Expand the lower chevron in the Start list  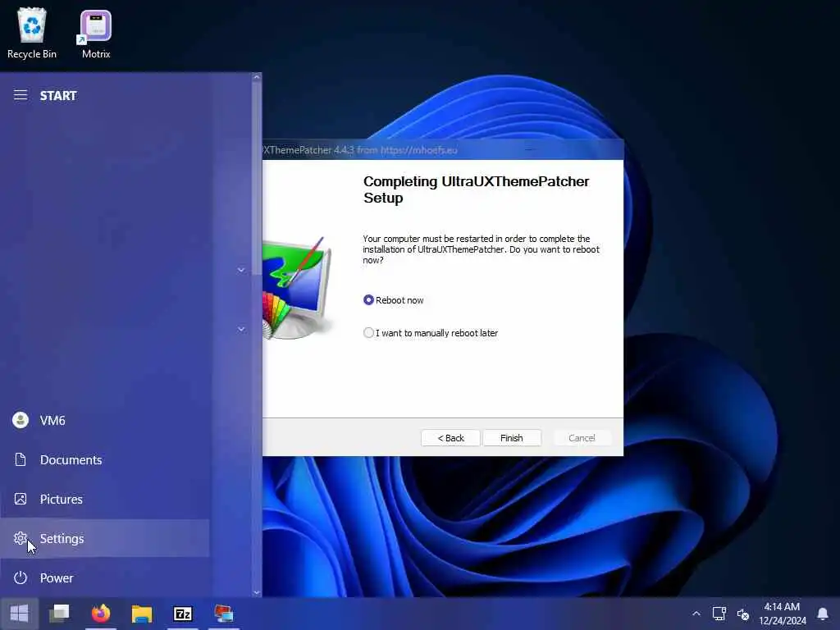[241, 329]
